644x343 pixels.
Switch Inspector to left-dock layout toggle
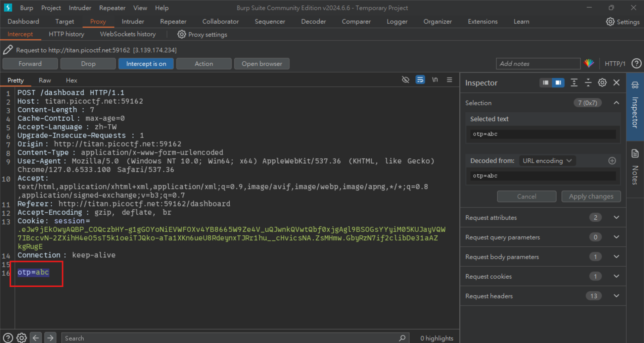(545, 82)
